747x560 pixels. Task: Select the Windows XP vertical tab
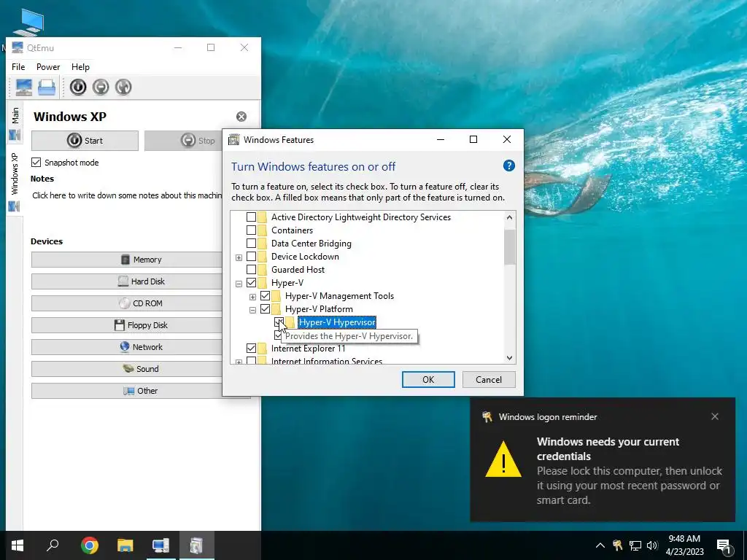click(15, 182)
